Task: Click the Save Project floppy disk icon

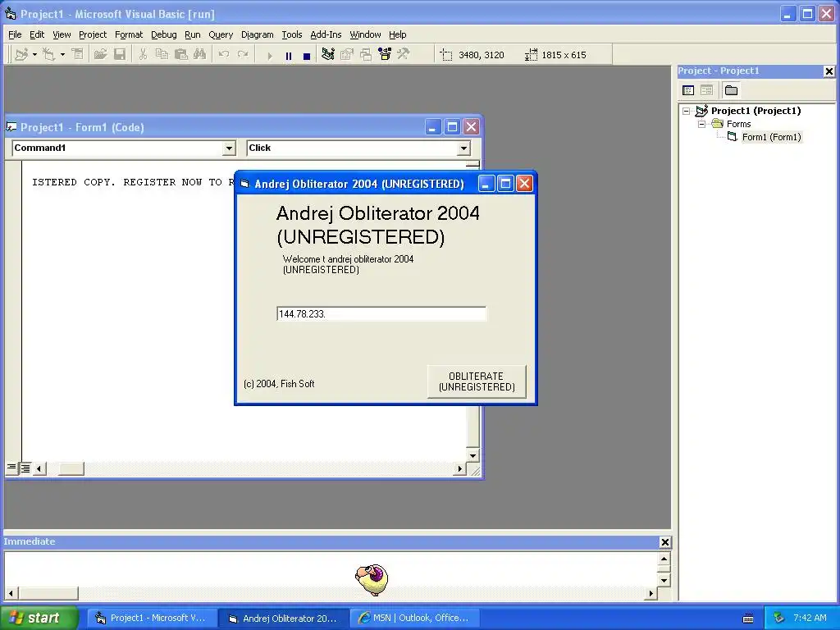Action: point(120,55)
